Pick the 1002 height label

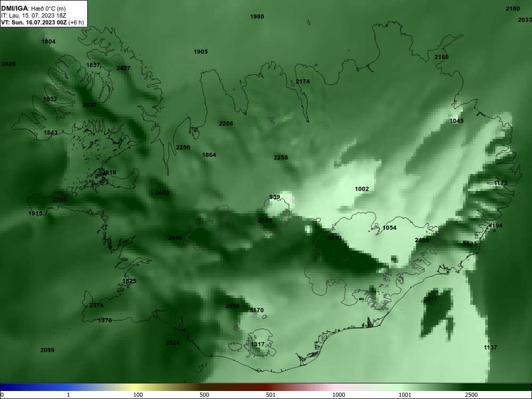point(362,189)
